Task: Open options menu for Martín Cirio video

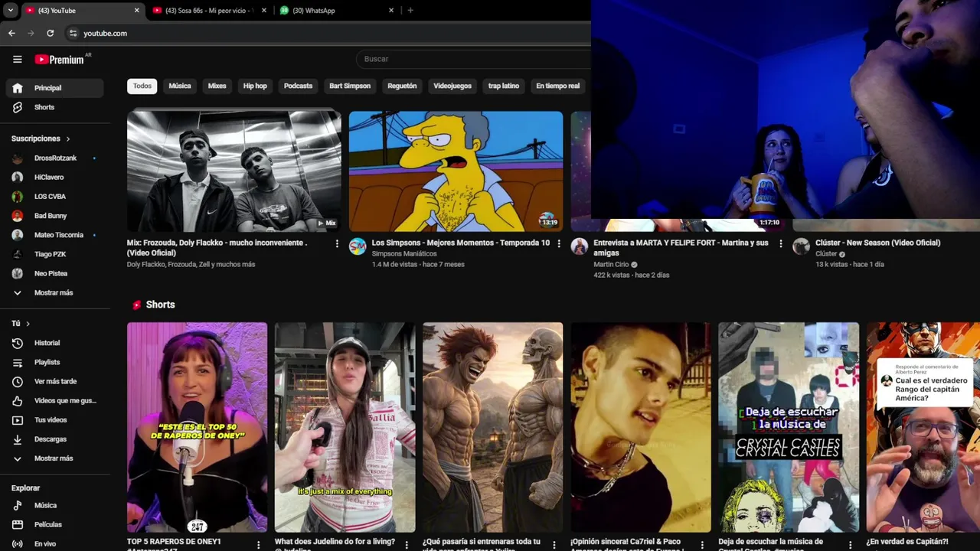Action: (781, 243)
